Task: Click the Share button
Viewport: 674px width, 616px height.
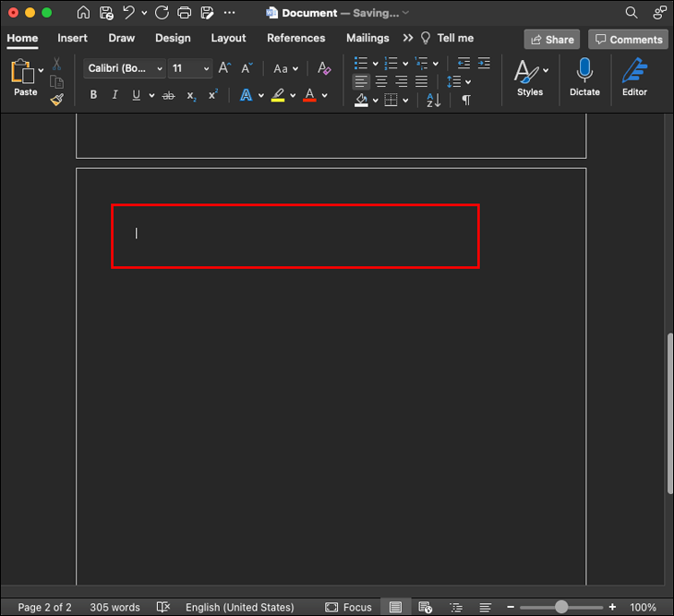Action: (x=550, y=40)
